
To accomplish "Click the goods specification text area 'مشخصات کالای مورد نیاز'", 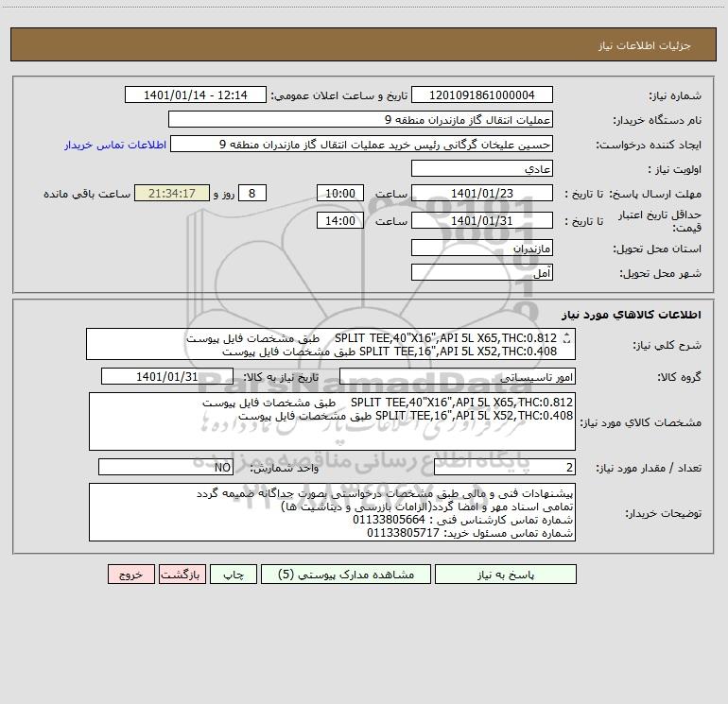I will [332, 421].
